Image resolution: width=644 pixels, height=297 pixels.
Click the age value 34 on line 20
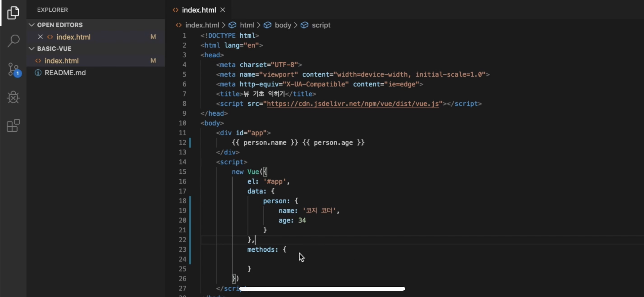[x=302, y=220]
